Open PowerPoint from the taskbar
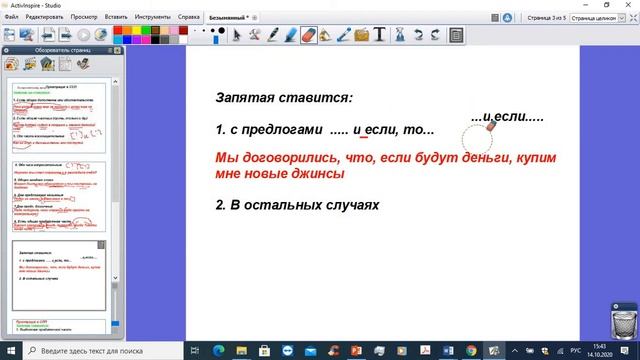 tap(356, 351)
